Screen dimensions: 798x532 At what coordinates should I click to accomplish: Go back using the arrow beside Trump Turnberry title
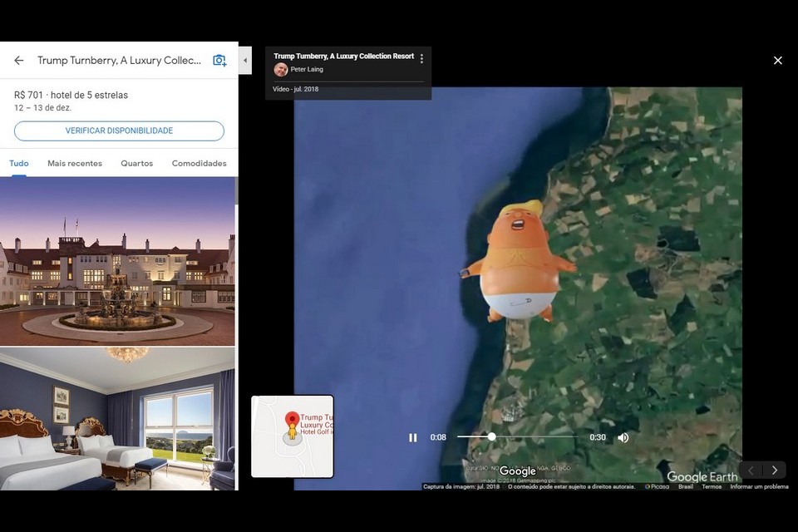tap(19, 61)
